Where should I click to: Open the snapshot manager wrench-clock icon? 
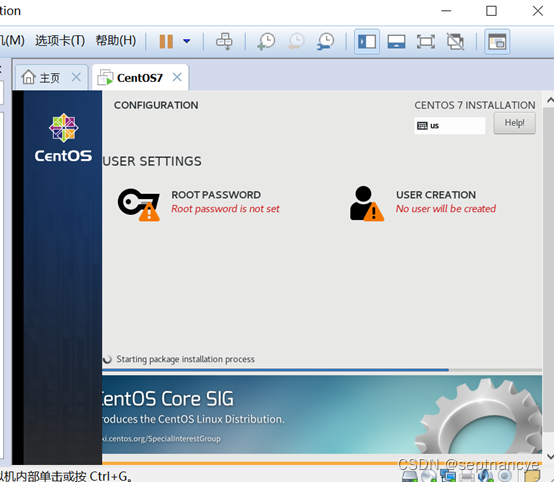pyautogui.click(x=325, y=41)
